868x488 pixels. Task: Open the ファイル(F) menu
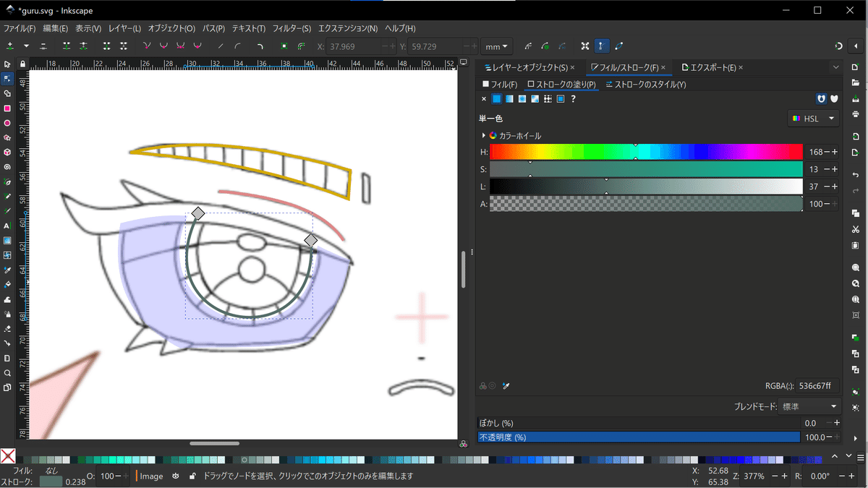point(20,29)
